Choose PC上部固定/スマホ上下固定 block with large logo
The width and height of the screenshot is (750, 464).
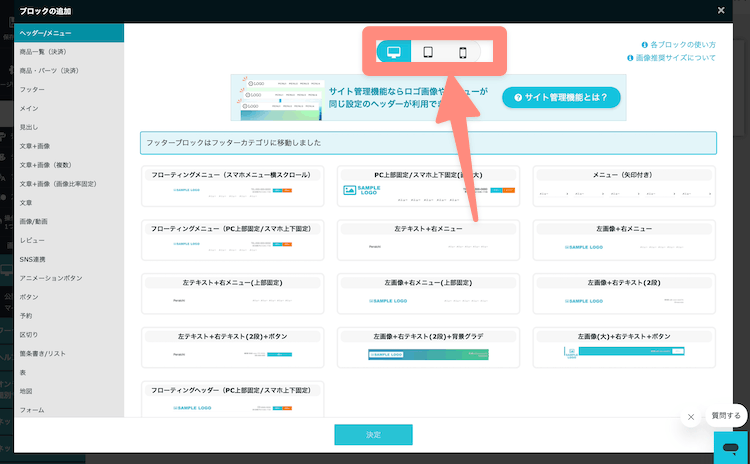(428, 186)
